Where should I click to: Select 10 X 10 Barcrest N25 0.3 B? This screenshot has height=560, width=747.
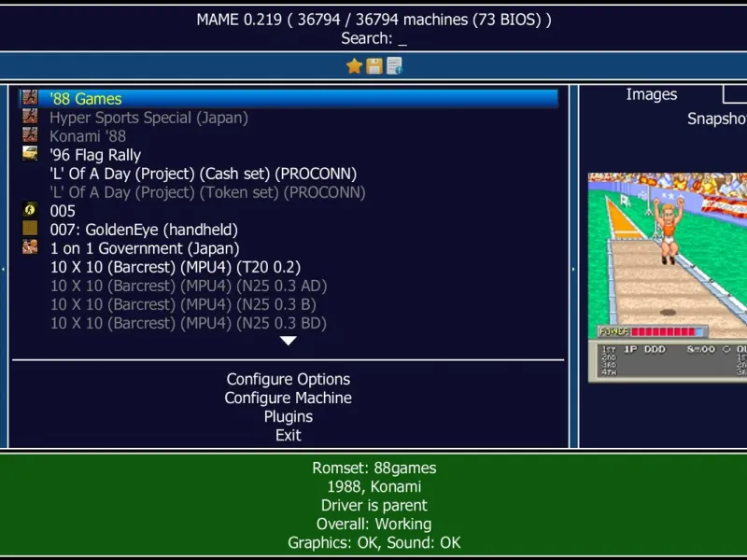pos(183,304)
